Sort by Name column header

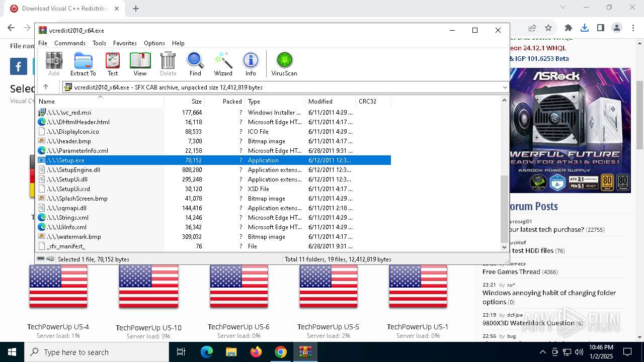pos(100,102)
